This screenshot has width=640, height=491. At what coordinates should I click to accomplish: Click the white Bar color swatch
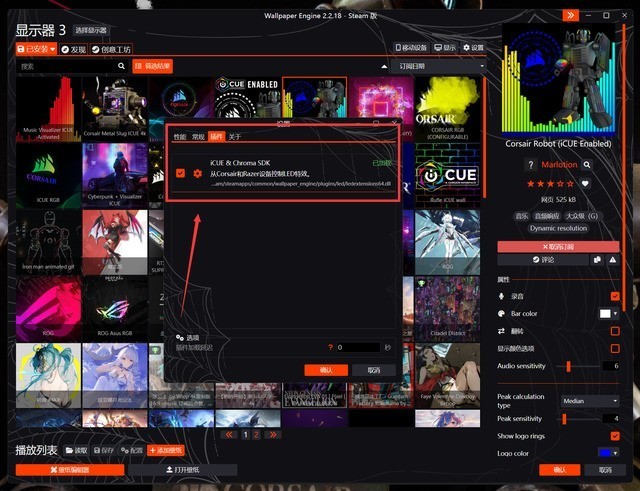click(605, 313)
